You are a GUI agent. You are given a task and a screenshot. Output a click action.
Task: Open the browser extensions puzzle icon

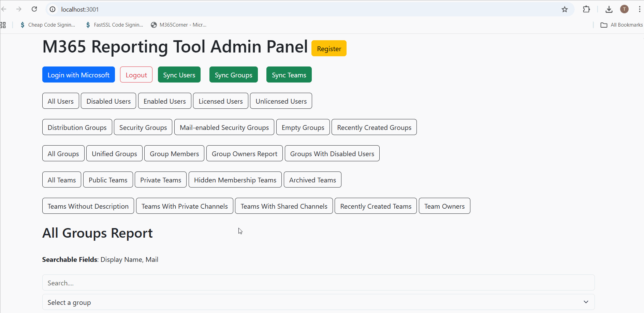pyautogui.click(x=586, y=9)
